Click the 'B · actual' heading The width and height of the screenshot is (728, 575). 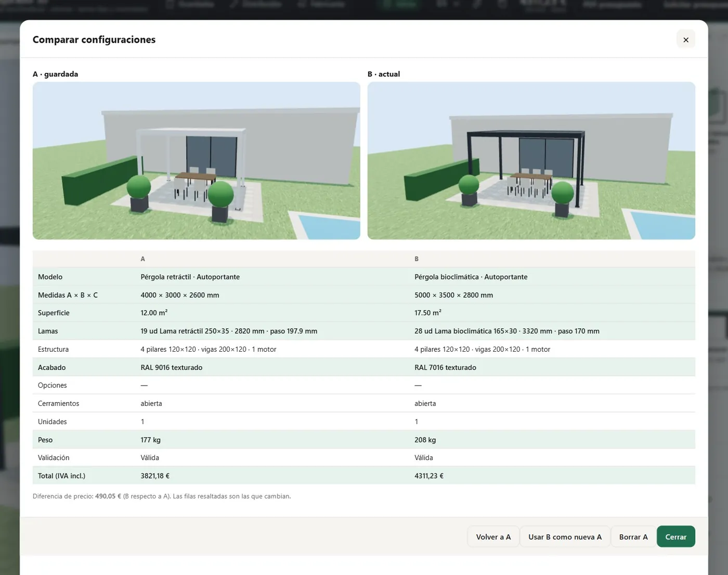384,74
